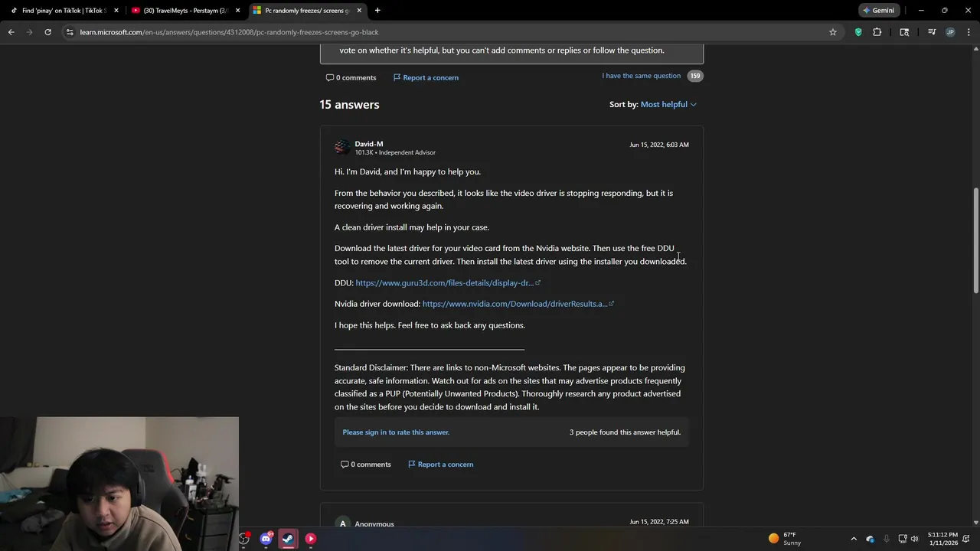Click 'I have the same question'
Screen dimensions: 980x551
641,76
